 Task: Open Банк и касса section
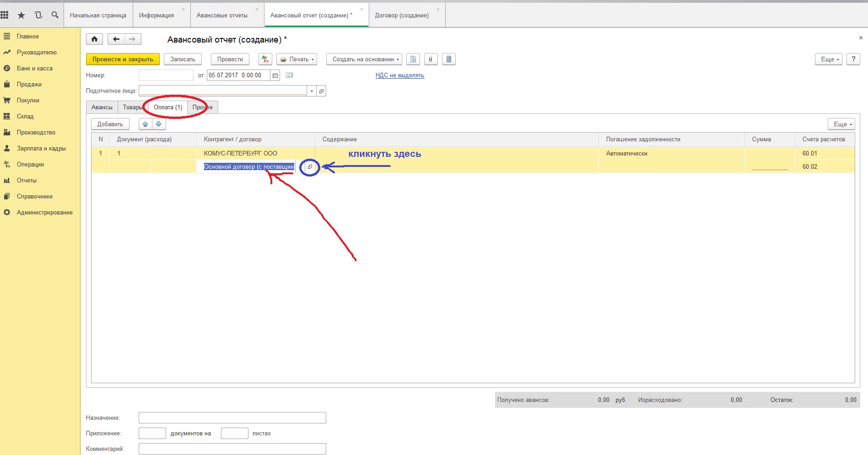34,68
